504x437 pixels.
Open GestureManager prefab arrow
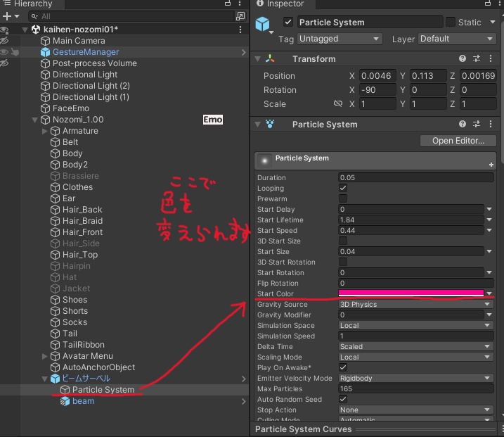pos(243,52)
